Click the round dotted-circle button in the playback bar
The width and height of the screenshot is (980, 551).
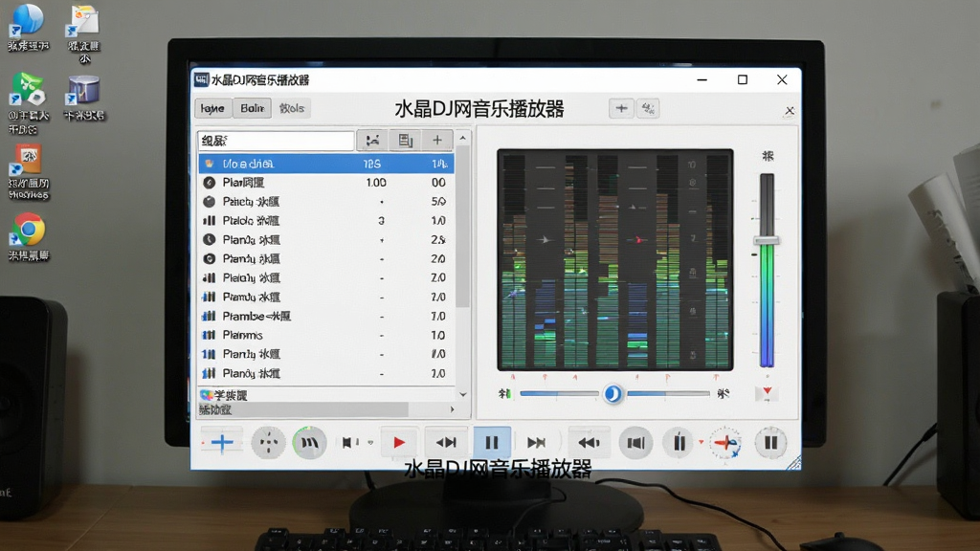click(269, 442)
